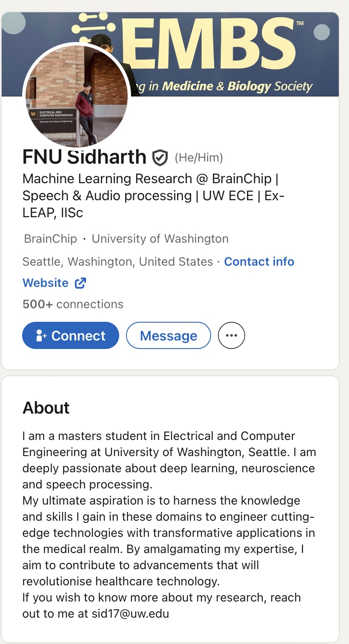Click the external link icon next to Website

click(x=80, y=283)
